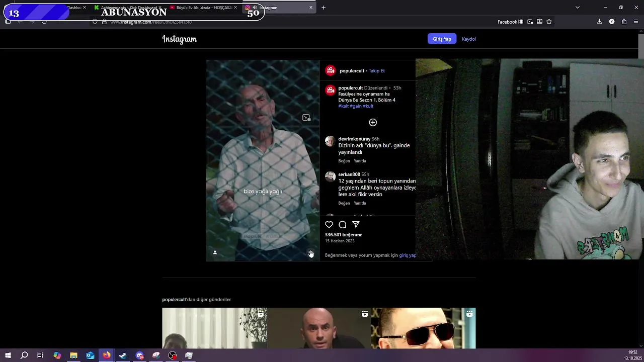
Task: Open the bald man reel thumbnail
Action: (319, 328)
